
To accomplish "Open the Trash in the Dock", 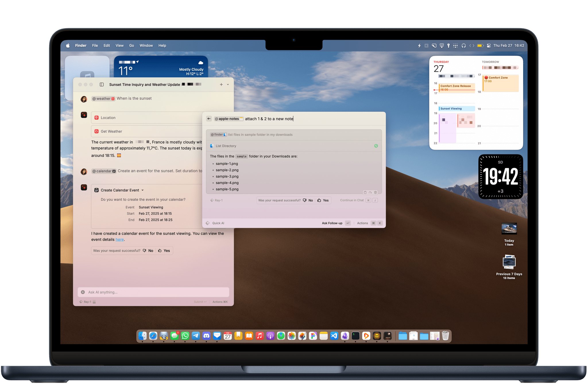I will tap(445, 336).
